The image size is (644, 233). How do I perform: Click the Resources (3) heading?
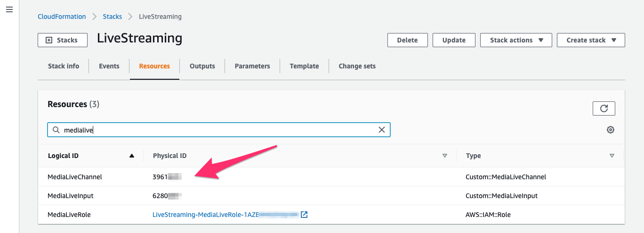point(73,104)
